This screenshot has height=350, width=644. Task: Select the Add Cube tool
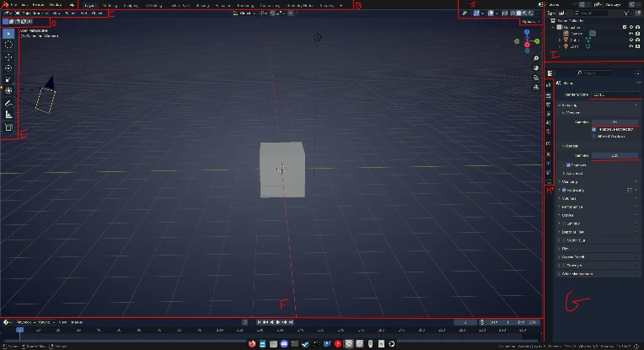(8, 127)
